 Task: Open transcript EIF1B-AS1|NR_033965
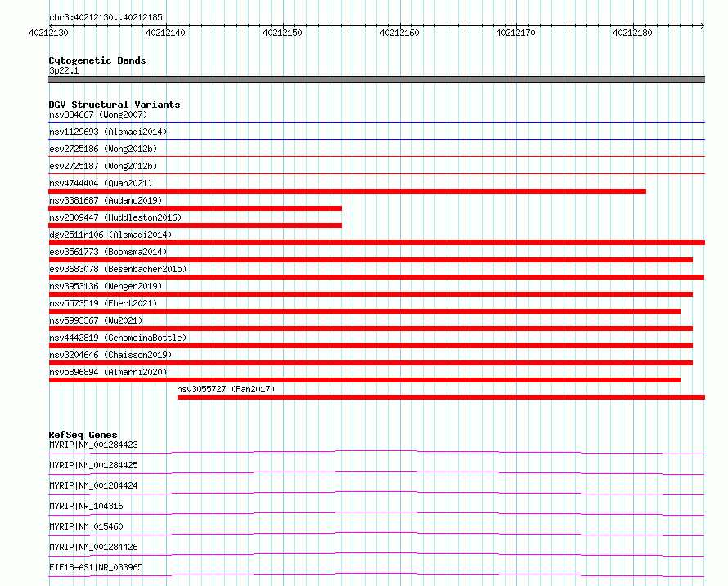coord(96,567)
